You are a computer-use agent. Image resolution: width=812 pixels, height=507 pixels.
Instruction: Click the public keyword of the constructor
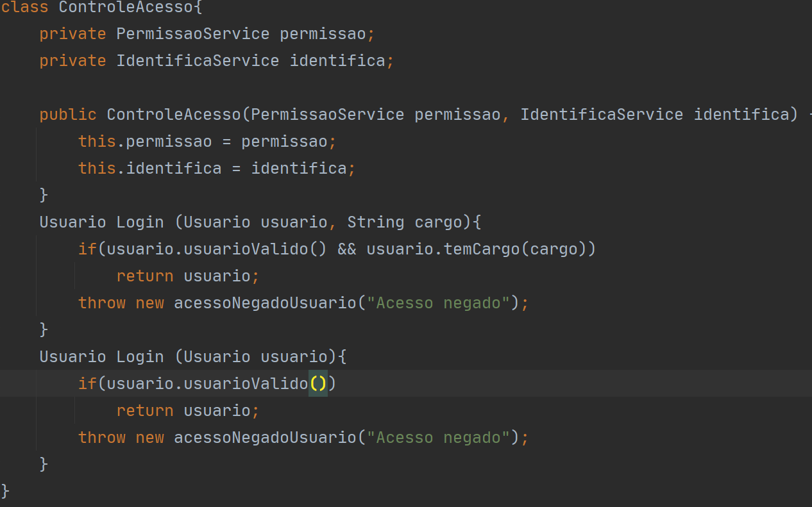[x=68, y=115]
